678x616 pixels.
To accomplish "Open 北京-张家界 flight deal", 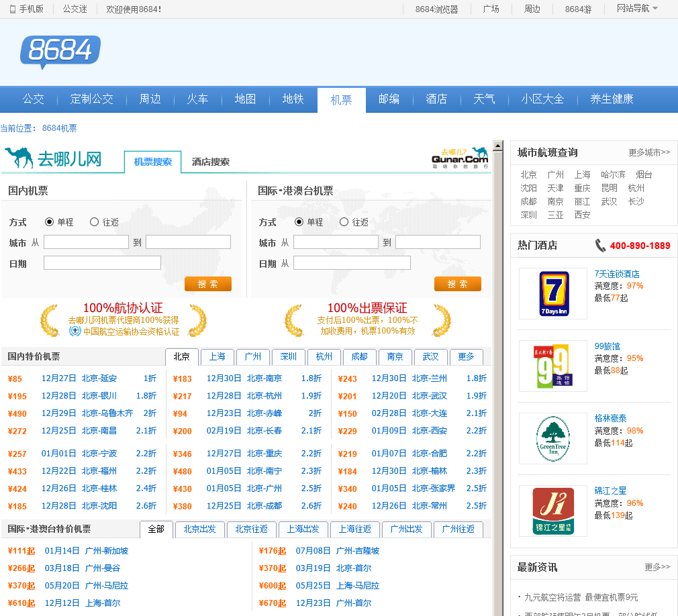I will pyautogui.click(x=433, y=489).
